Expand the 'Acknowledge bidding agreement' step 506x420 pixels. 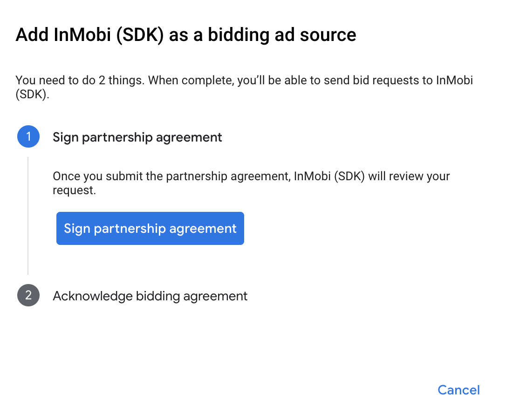coord(150,296)
